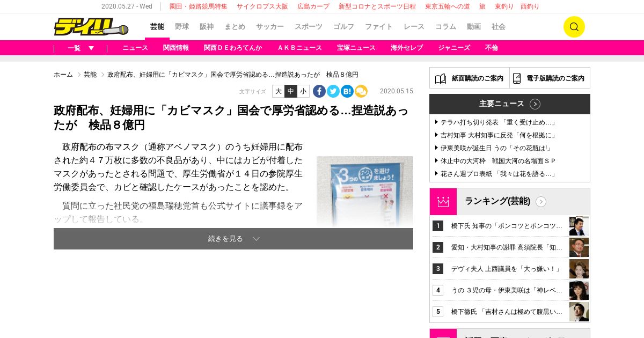Open ＡＫＢニュース submenu item
The height and width of the screenshot is (338, 644).
[x=299, y=48]
